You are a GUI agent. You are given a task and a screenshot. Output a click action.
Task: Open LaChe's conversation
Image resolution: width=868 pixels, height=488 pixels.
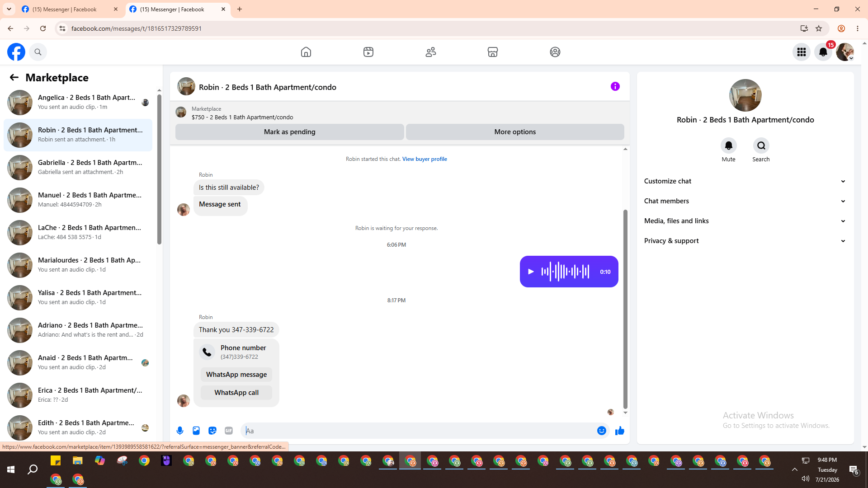coord(78,233)
